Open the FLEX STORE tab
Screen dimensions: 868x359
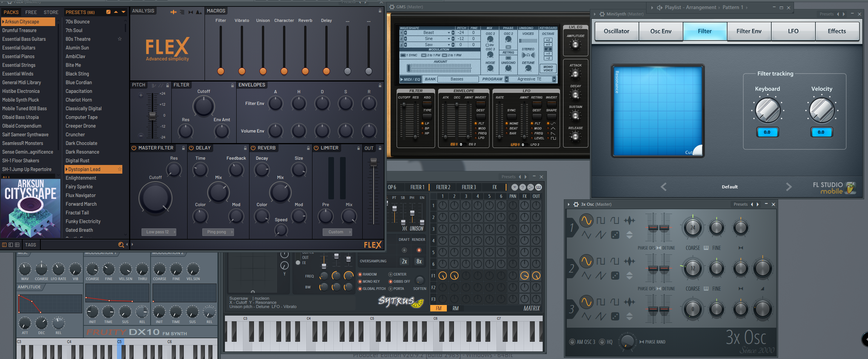(51, 12)
